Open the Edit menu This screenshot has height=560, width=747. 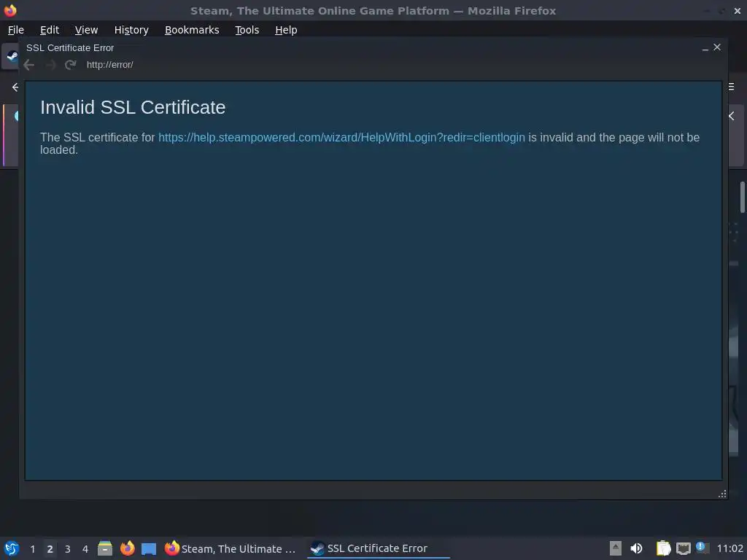(50, 30)
